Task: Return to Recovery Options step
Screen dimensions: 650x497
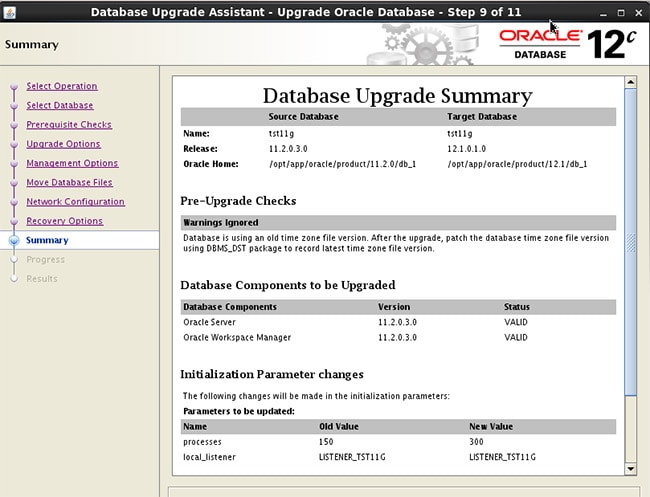Action: point(64,221)
